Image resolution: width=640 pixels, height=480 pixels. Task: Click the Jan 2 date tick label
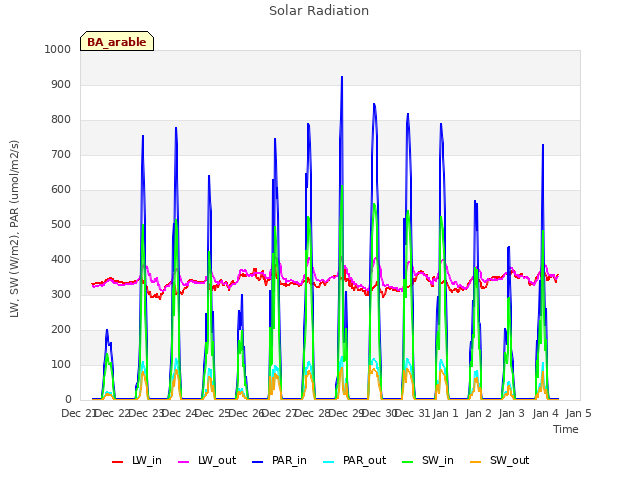pyautogui.click(x=478, y=413)
